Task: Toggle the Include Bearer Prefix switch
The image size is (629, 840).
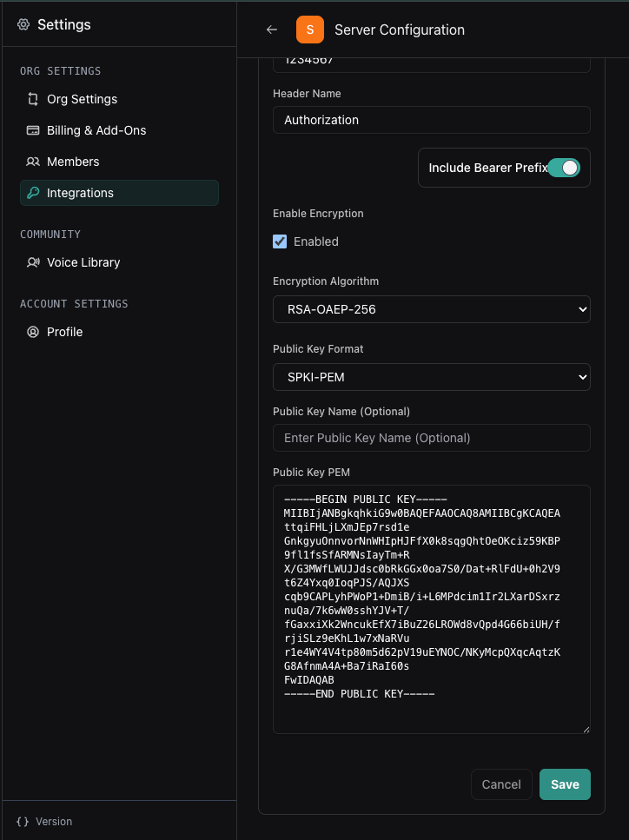Action: [x=564, y=168]
